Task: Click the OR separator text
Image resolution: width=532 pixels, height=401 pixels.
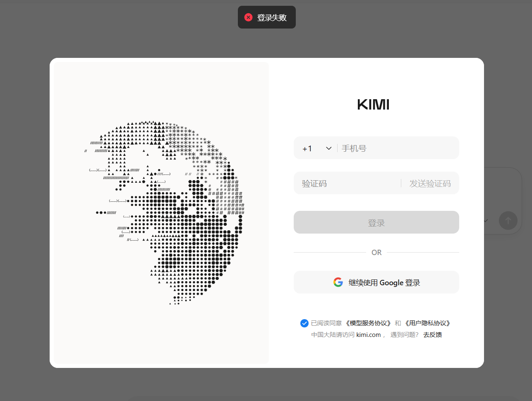Action: [x=376, y=253]
